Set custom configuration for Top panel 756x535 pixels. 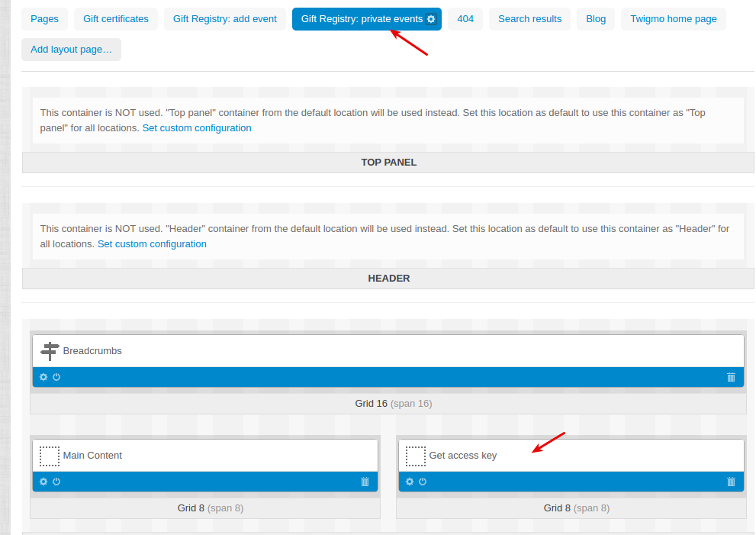pos(197,128)
